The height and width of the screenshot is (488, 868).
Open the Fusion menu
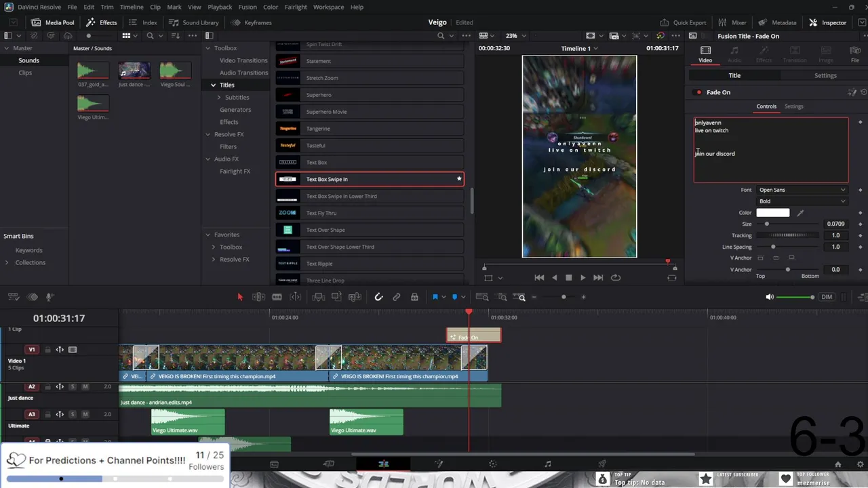(x=248, y=7)
